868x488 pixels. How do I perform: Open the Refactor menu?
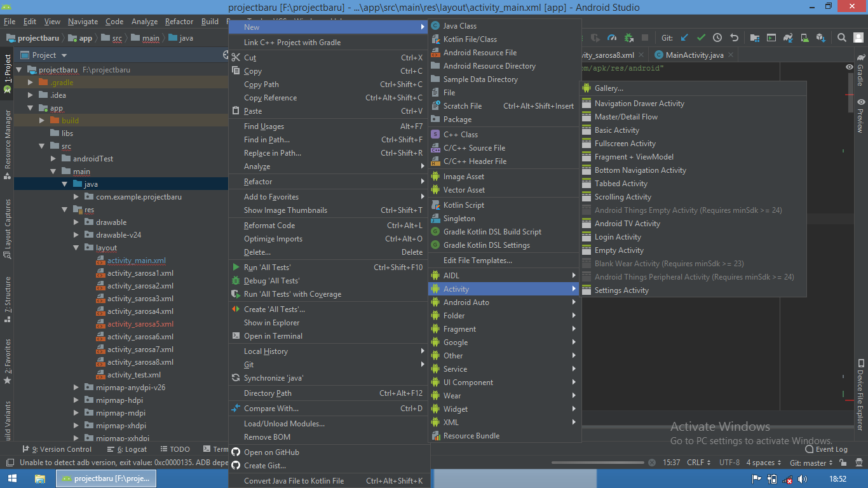tap(179, 21)
